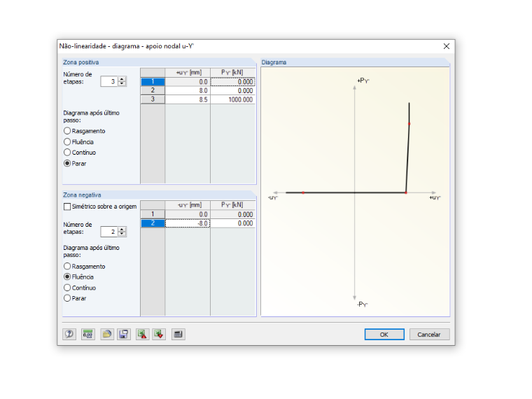Click the 0.000 kN cell in positive row 2
The width and height of the screenshot is (532, 399).
[232, 90]
